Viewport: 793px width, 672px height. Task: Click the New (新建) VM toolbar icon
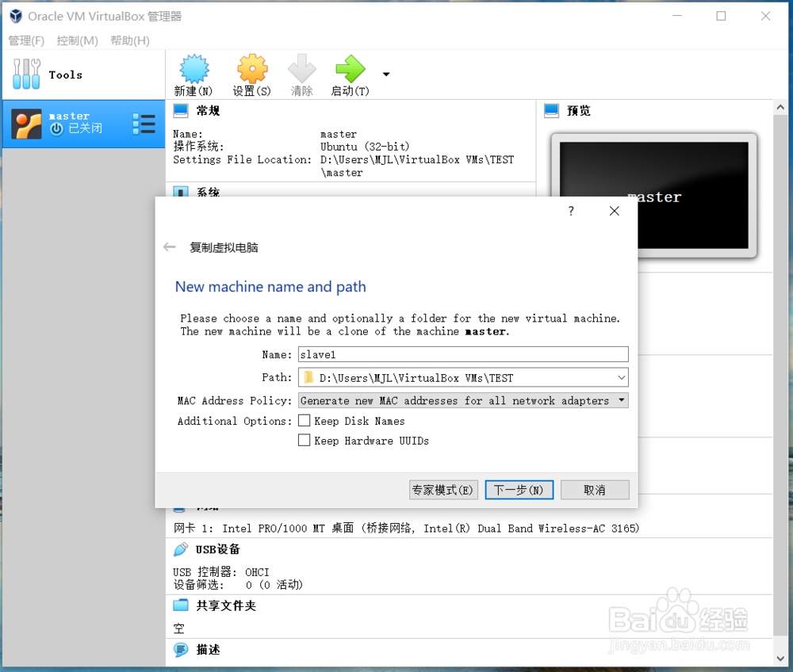tap(194, 69)
